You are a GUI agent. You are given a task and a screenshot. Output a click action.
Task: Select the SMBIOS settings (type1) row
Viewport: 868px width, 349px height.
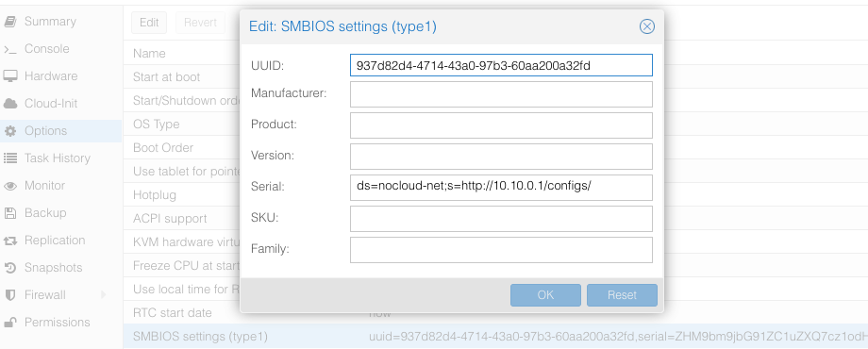(x=495, y=336)
